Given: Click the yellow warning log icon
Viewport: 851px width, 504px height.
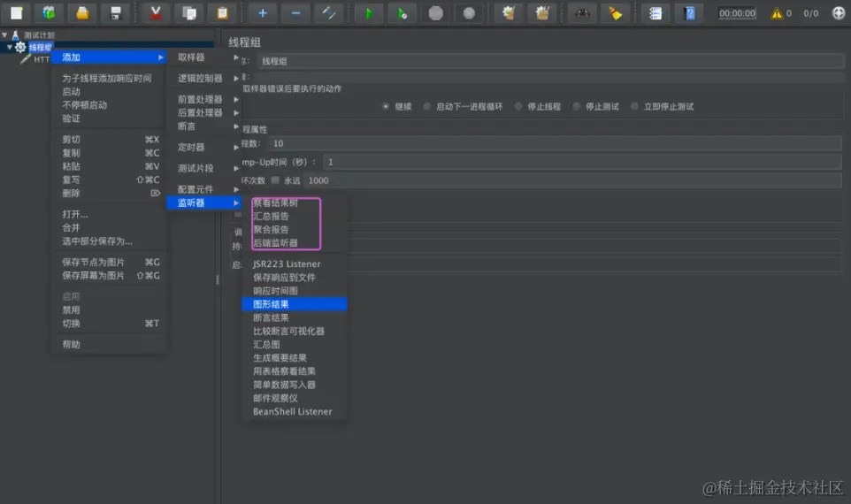Looking at the screenshot, I should pyautogui.click(x=777, y=13).
